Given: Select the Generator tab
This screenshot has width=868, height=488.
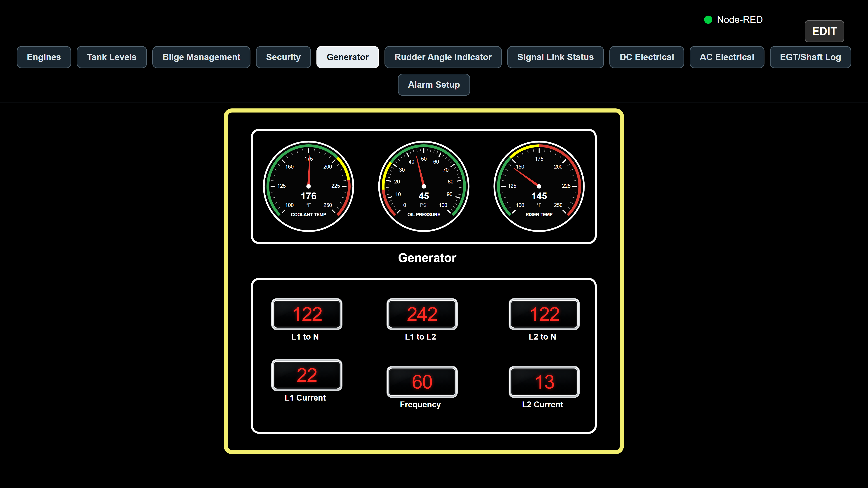Looking at the screenshot, I should (x=347, y=57).
